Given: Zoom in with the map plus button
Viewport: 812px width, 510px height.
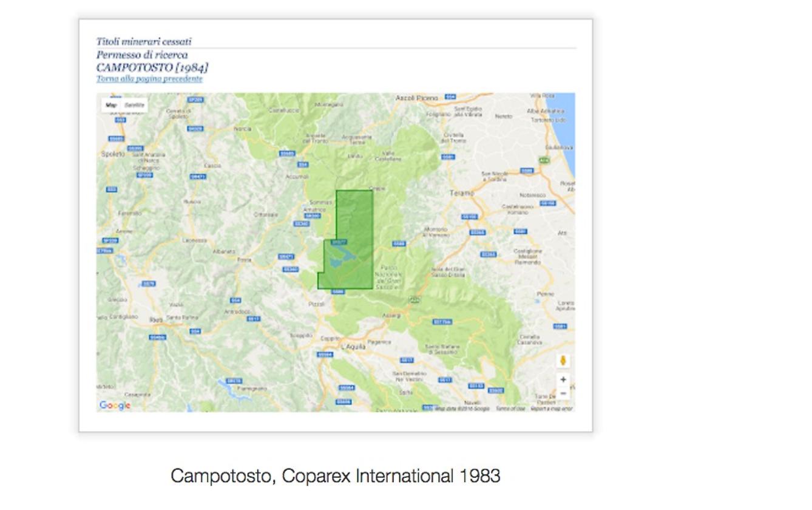Looking at the screenshot, I should (563, 379).
